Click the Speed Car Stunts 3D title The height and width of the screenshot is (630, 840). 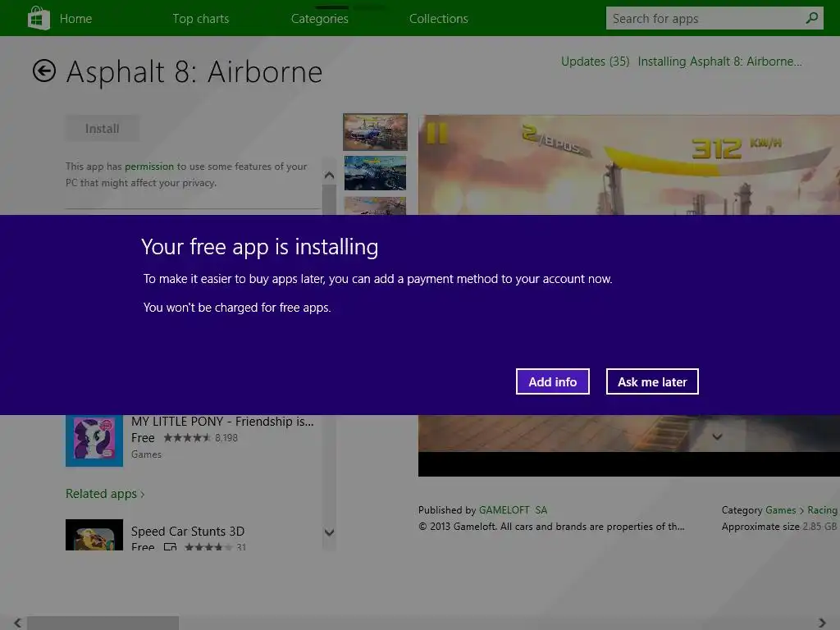(188, 531)
